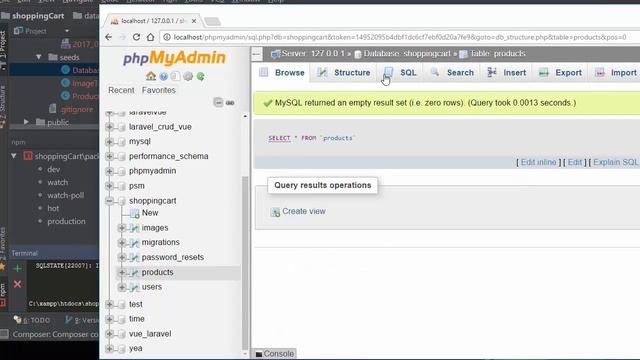Open the TODO tool window in IDE
The height and width of the screenshot is (360, 640).
[32, 320]
